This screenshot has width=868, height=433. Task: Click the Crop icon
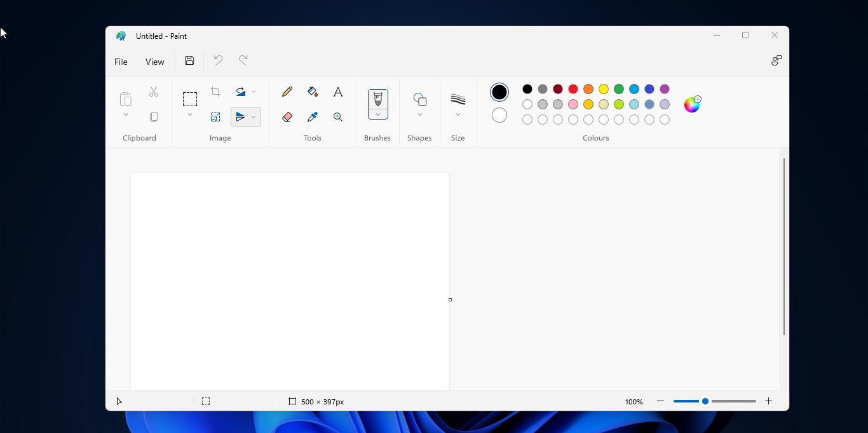pyautogui.click(x=215, y=92)
